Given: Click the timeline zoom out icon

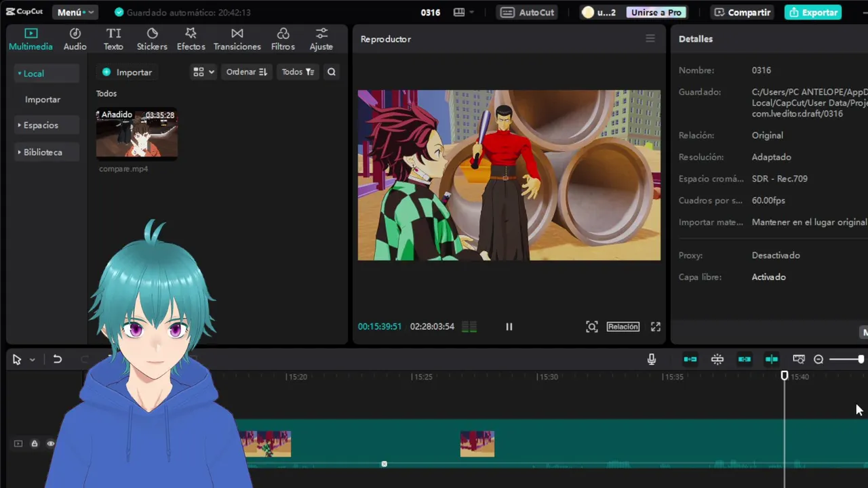Looking at the screenshot, I should click(x=818, y=359).
